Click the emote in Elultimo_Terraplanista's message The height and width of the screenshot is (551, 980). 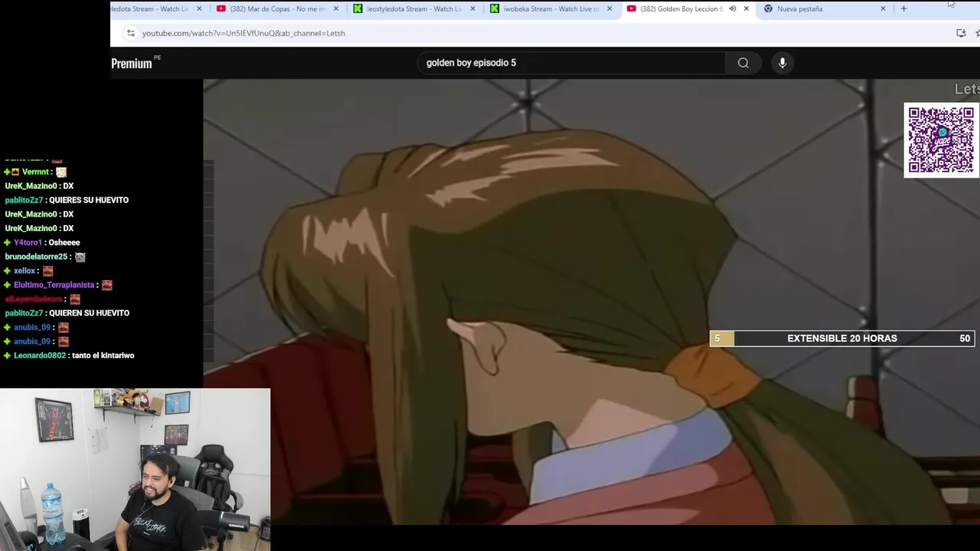[106, 285]
